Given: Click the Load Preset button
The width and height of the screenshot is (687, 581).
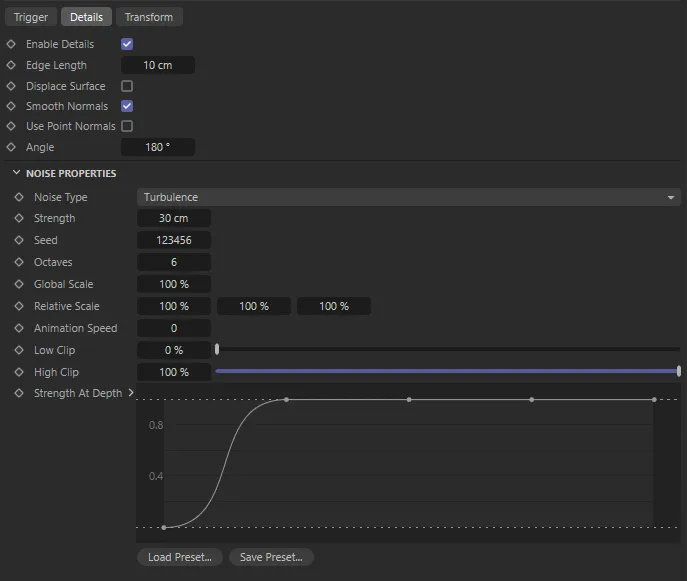Looking at the screenshot, I should pos(179,557).
